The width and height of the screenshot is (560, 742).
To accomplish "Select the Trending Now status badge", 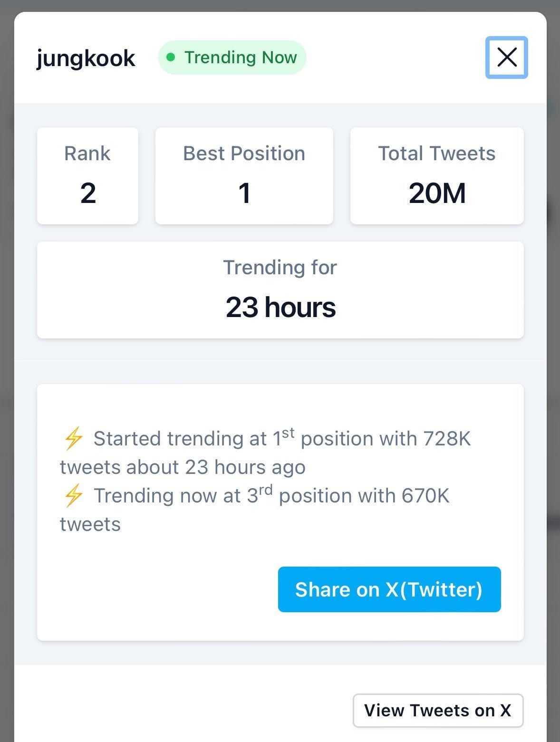I will click(x=232, y=58).
